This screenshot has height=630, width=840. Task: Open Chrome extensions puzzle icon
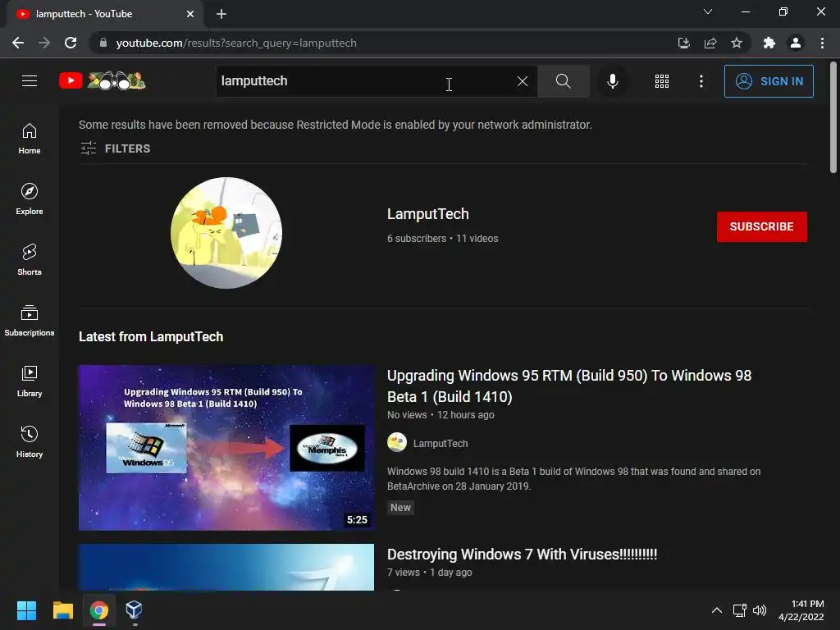tap(769, 43)
